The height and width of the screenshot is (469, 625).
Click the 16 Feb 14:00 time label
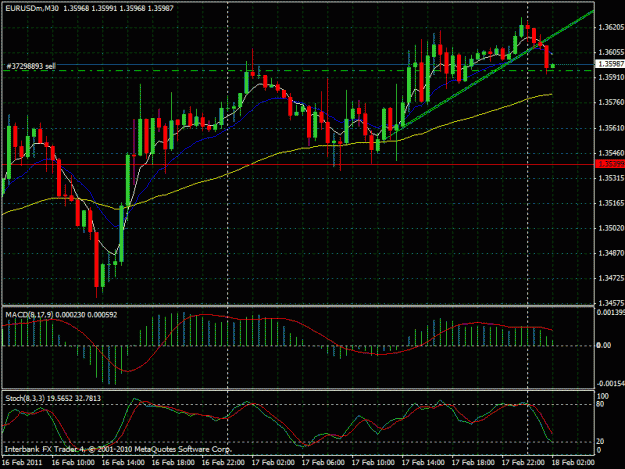pyautogui.click(x=123, y=462)
